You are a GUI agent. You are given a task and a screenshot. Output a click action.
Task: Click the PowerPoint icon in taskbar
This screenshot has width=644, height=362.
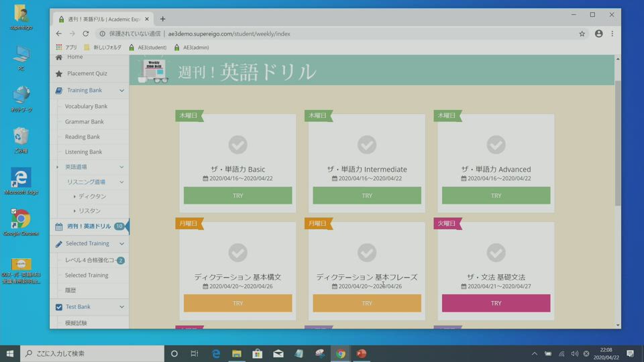[x=362, y=353]
